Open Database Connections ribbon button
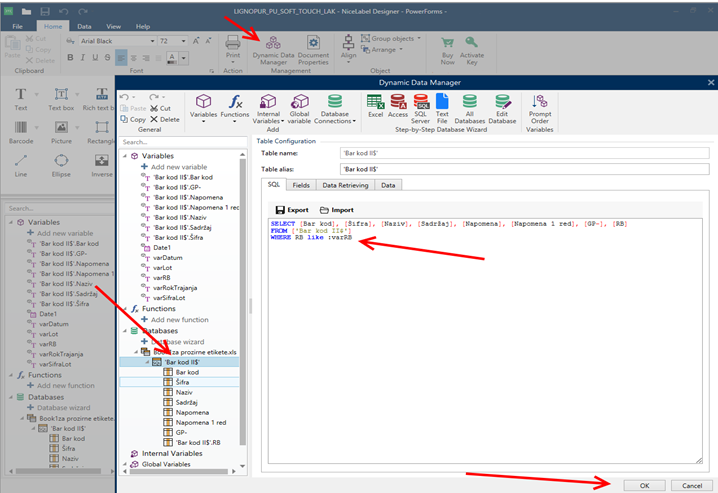Image resolution: width=718 pixels, height=493 pixels. pyautogui.click(x=335, y=109)
